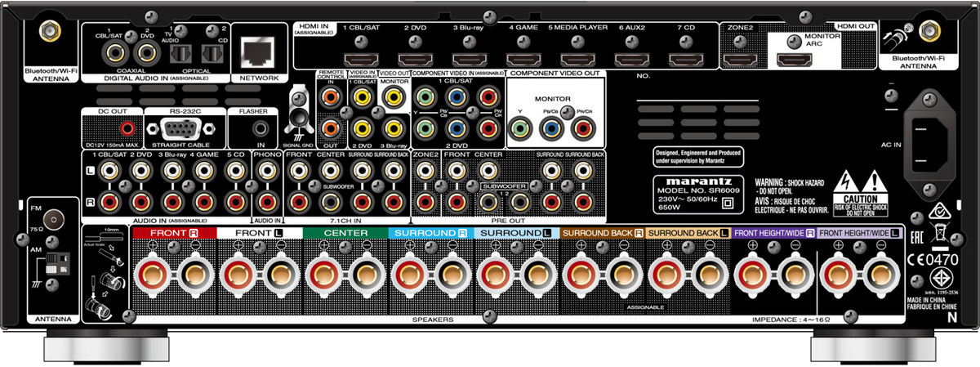The height and width of the screenshot is (367, 980).
Task: Click the PRE OUT SUBWOOFER 2 jack
Action: click(519, 202)
